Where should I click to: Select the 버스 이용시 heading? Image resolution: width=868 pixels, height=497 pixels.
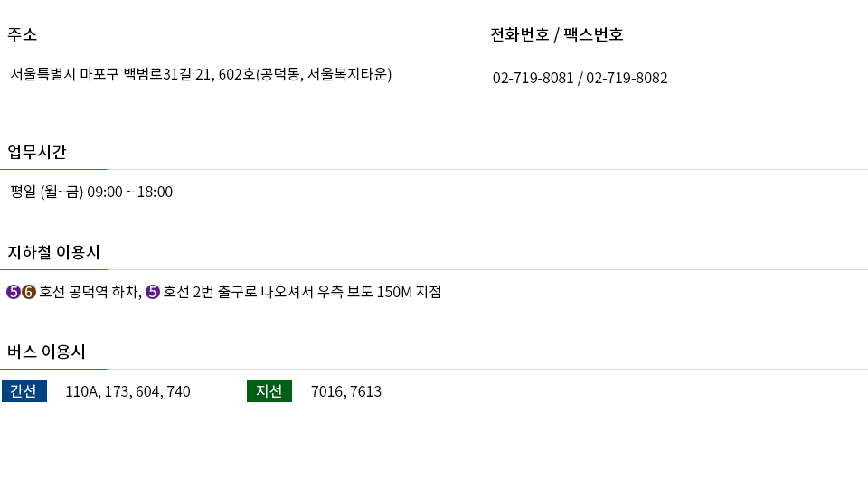(x=46, y=352)
